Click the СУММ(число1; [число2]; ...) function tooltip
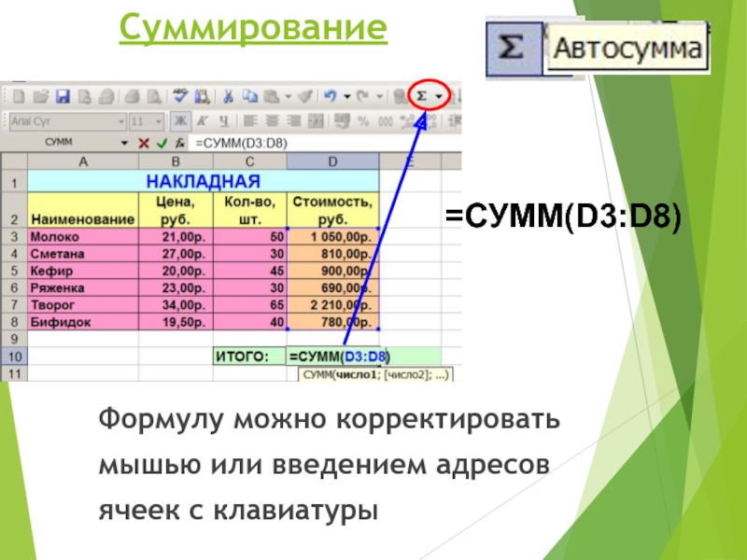747x560 pixels. [375, 375]
